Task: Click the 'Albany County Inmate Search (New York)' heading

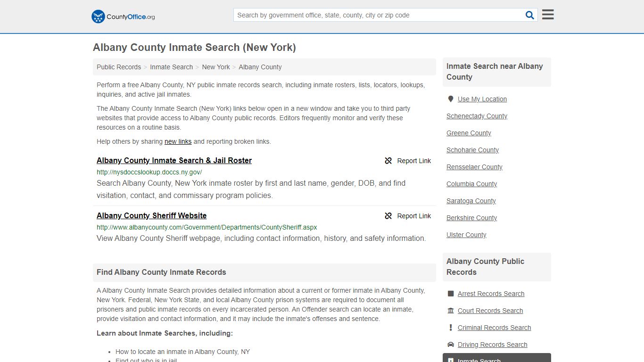Action: pyautogui.click(x=194, y=48)
